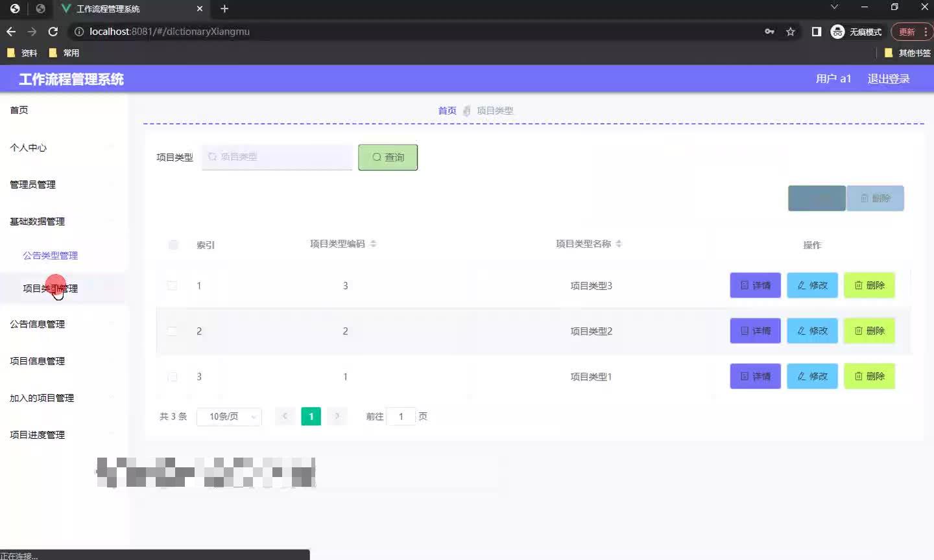The image size is (934, 560).
Task: Click 修改 for 项目类型3 row
Action: [x=813, y=285]
